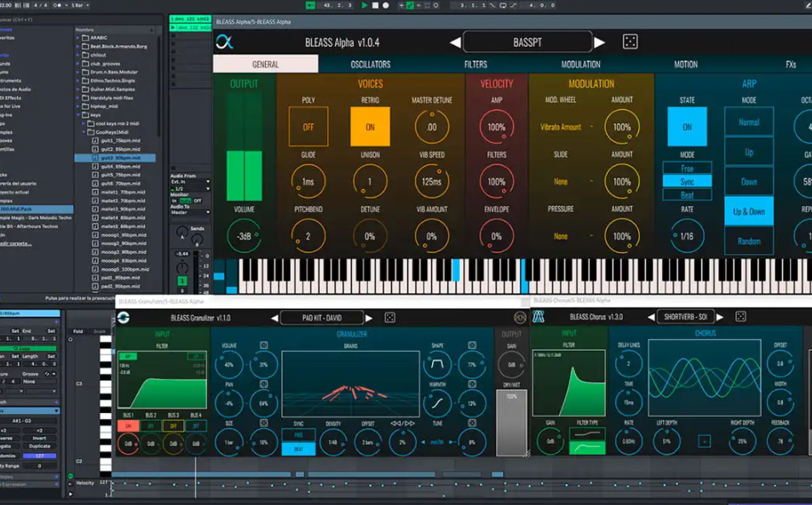The height and width of the screenshot is (505, 812).
Task: Go to next Granulizer preset arrow
Action: [x=369, y=318]
